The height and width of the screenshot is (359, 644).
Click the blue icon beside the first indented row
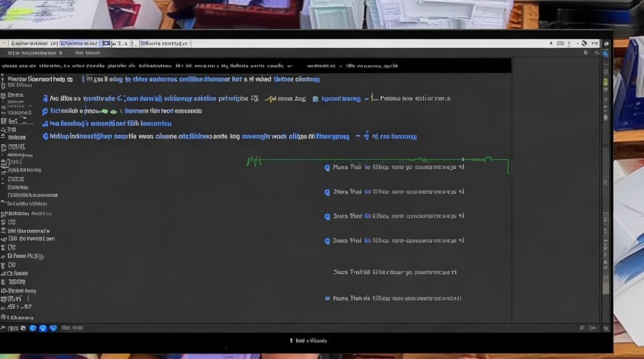(x=46, y=99)
